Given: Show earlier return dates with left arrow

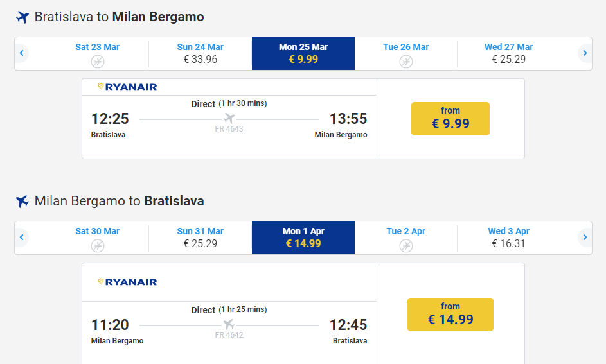Looking at the screenshot, I should tap(22, 238).
